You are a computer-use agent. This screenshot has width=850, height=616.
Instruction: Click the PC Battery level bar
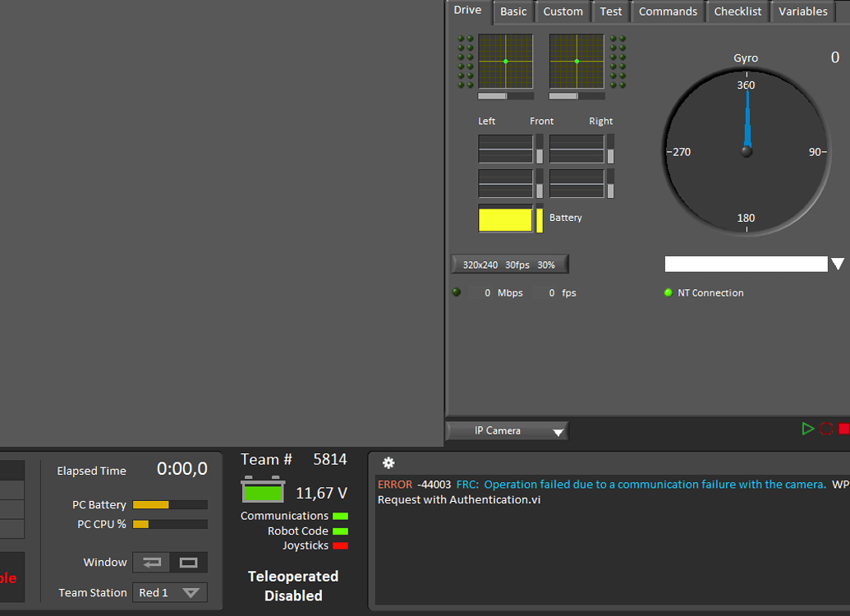(170, 505)
